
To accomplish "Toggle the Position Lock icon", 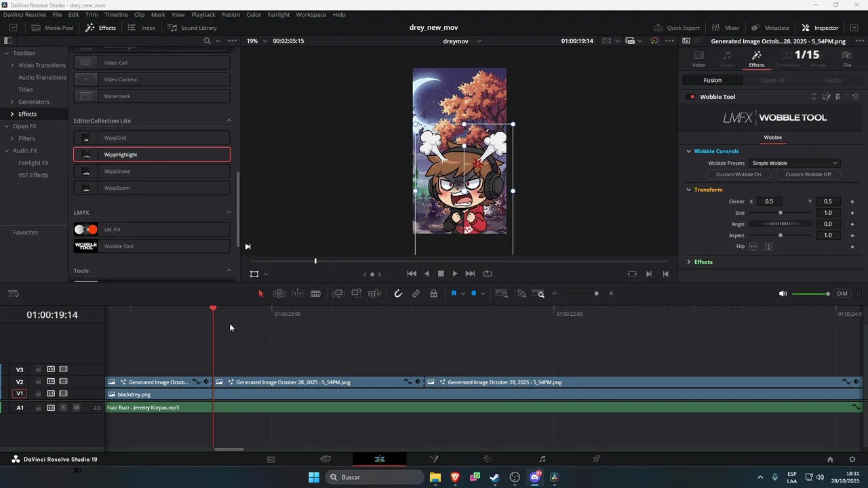I will [433, 293].
